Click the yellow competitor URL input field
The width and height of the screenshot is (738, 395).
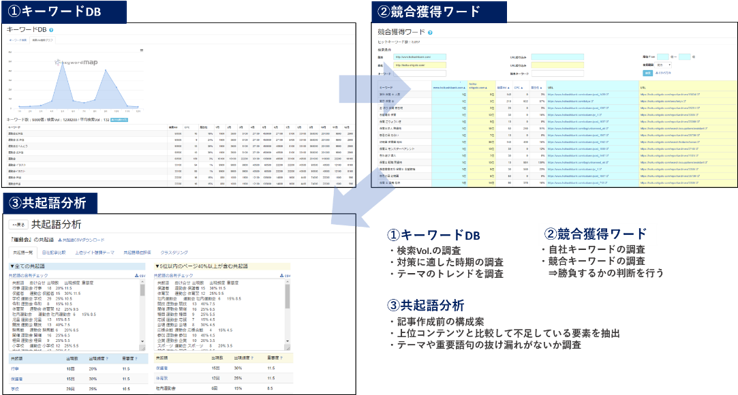point(419,65)
